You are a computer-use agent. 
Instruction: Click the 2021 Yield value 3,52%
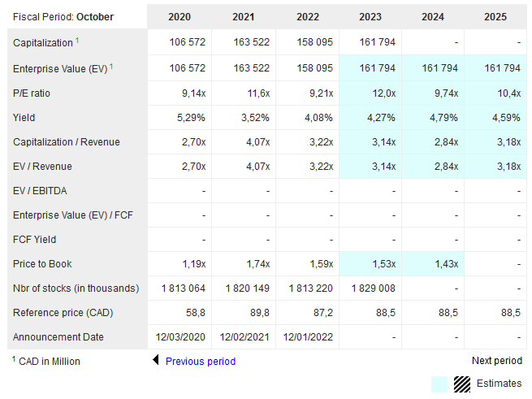[254, 118]
